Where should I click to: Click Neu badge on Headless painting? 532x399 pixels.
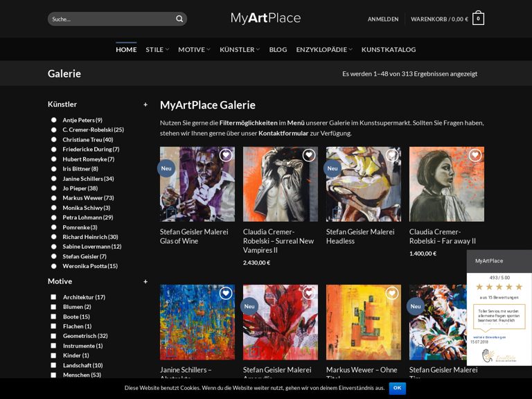point(332,168)
